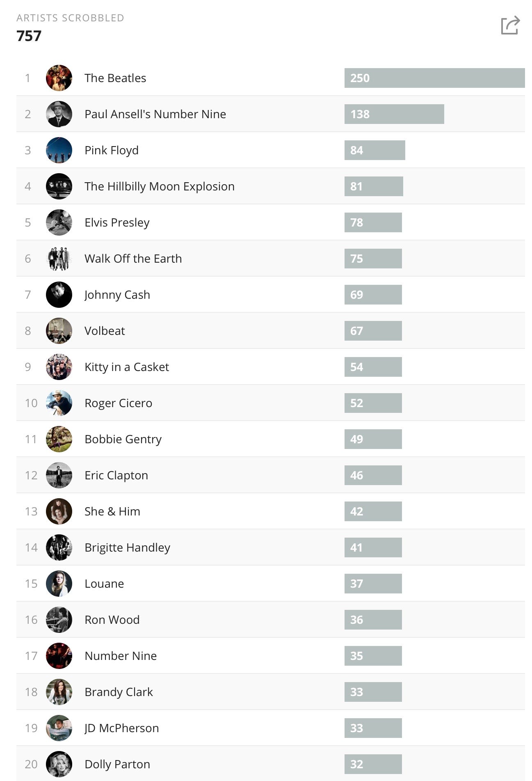Click Pink Floyd's circular avatar
The width and height of the screenshot is (532, 781).
(59, 150)
